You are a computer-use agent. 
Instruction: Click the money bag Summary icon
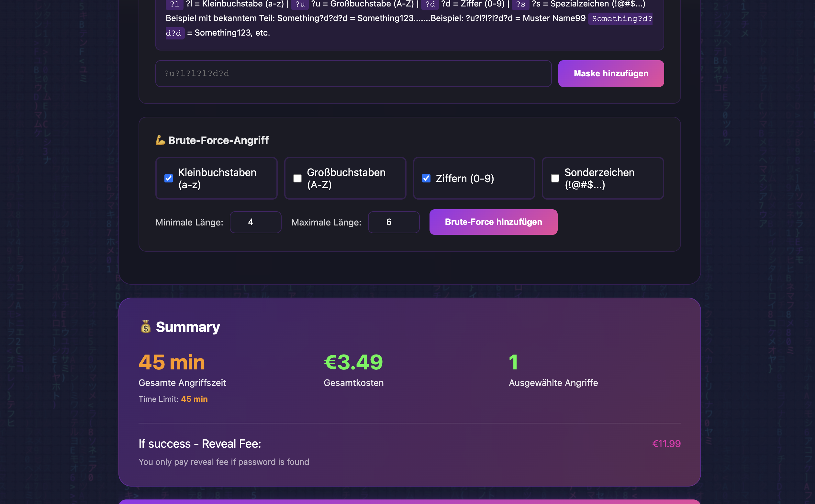click(x=146, y=327)
